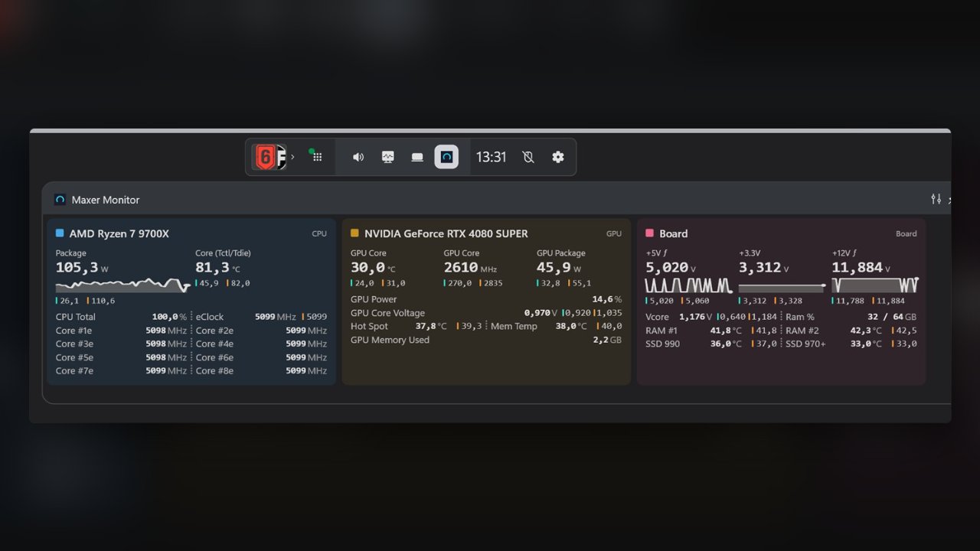Toggle the Maxer Monitor widget icon
980x551 pixels.
[446, 157]
